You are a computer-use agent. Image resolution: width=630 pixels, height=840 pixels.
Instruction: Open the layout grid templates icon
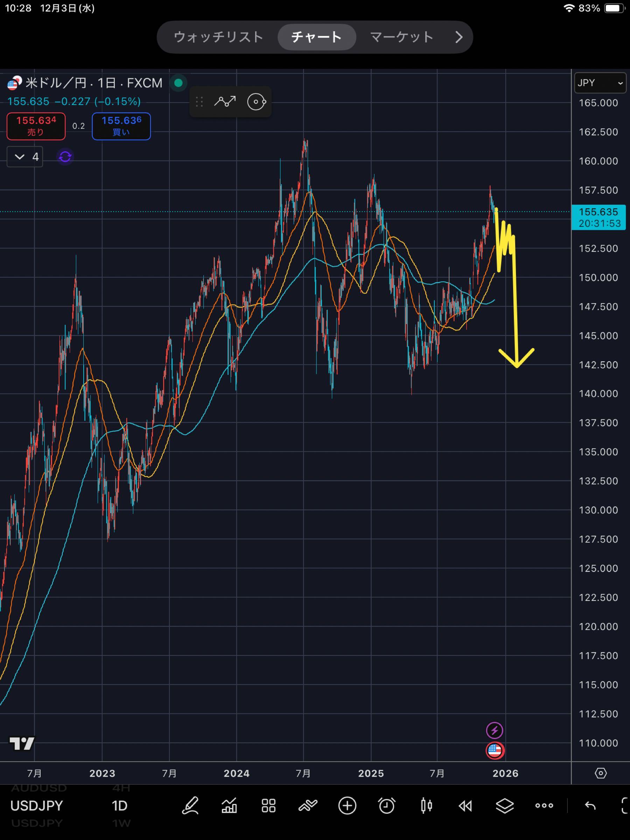point(268,805)
